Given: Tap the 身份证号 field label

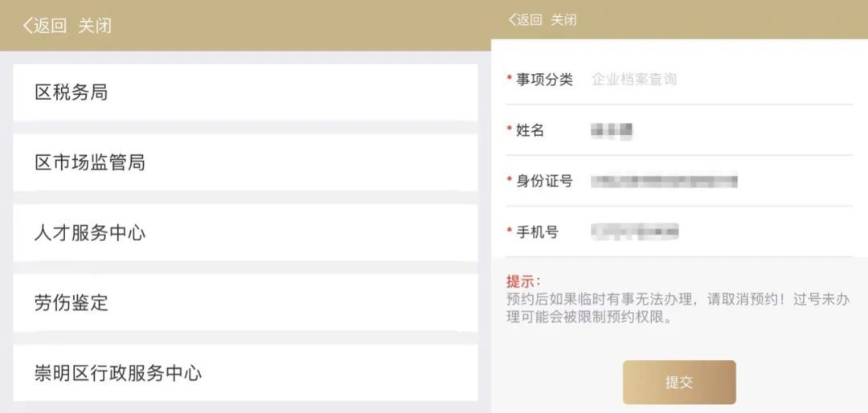Looking at the screenshot, I should 544,181.
